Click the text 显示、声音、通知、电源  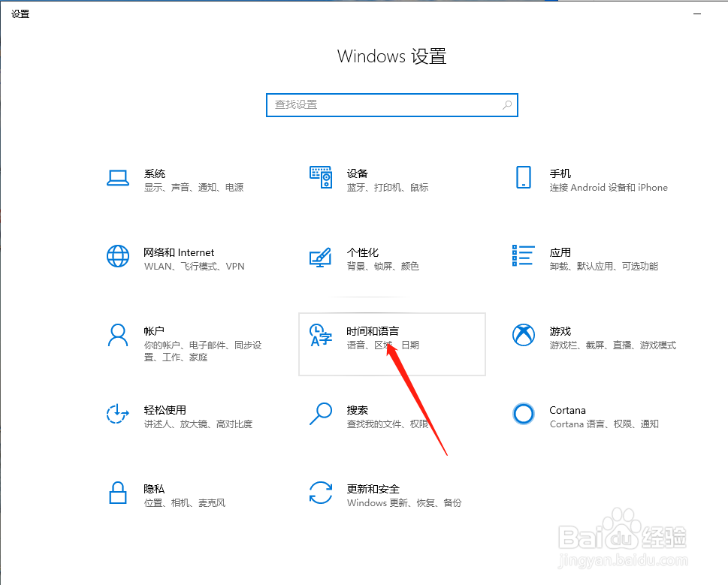pyautogui.click(x=194, y=188)
